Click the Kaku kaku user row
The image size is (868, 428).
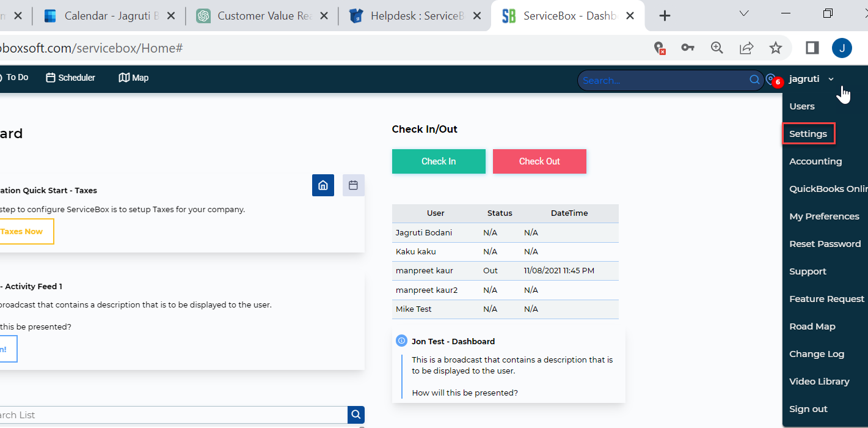pos(505,251)
